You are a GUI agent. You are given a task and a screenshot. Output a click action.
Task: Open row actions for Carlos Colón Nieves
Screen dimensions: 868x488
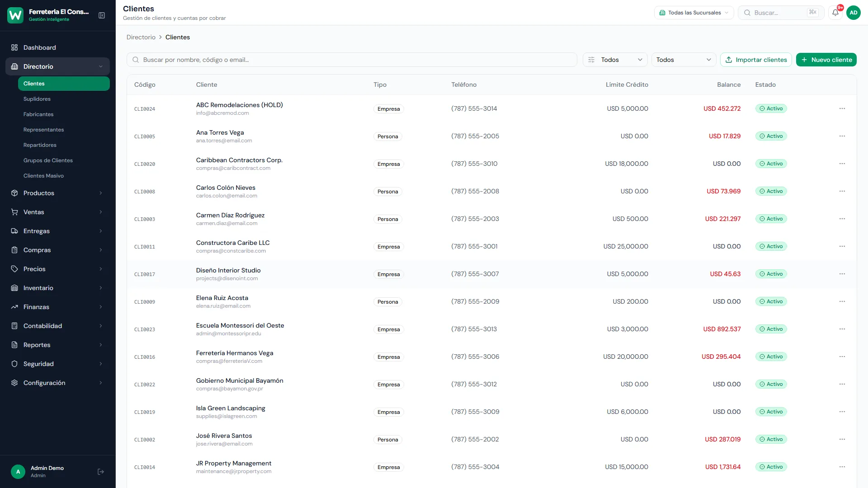coord(842,191)
